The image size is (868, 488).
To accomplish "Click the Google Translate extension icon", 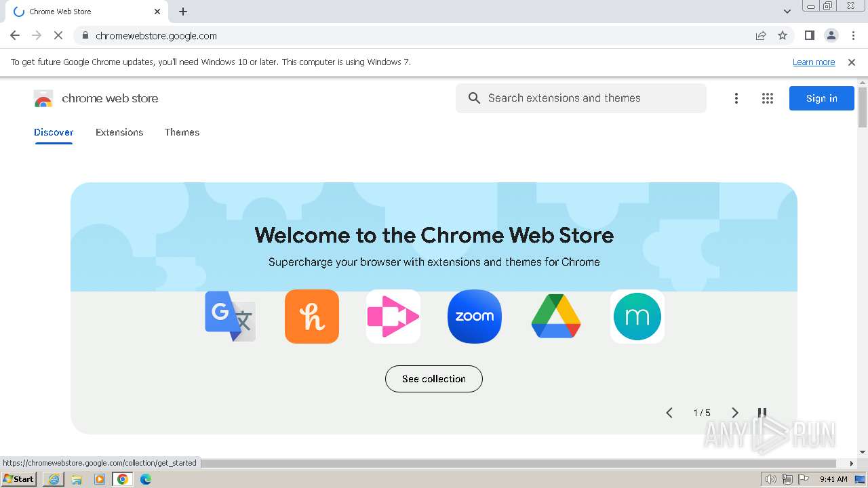I will click(231, 317).
